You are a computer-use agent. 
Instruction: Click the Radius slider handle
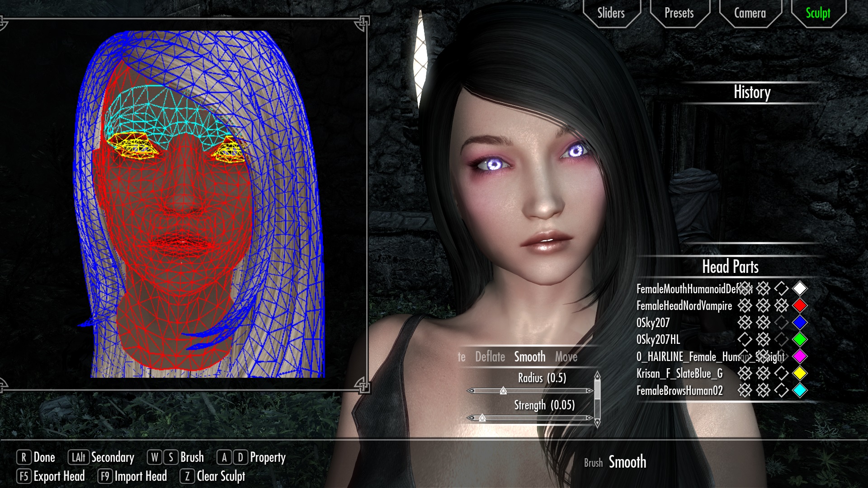[x=503, y=391]
